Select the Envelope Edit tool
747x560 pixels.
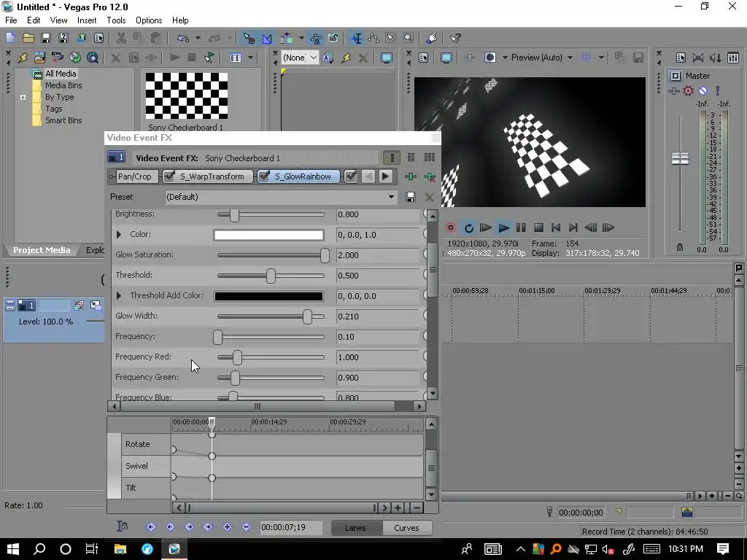373,38
